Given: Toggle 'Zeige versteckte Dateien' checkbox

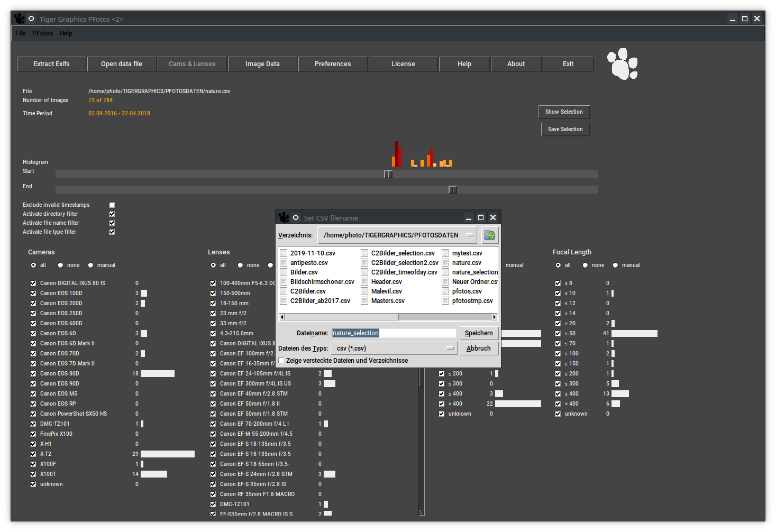Looking at the screenshot, I should pos(281,361).
